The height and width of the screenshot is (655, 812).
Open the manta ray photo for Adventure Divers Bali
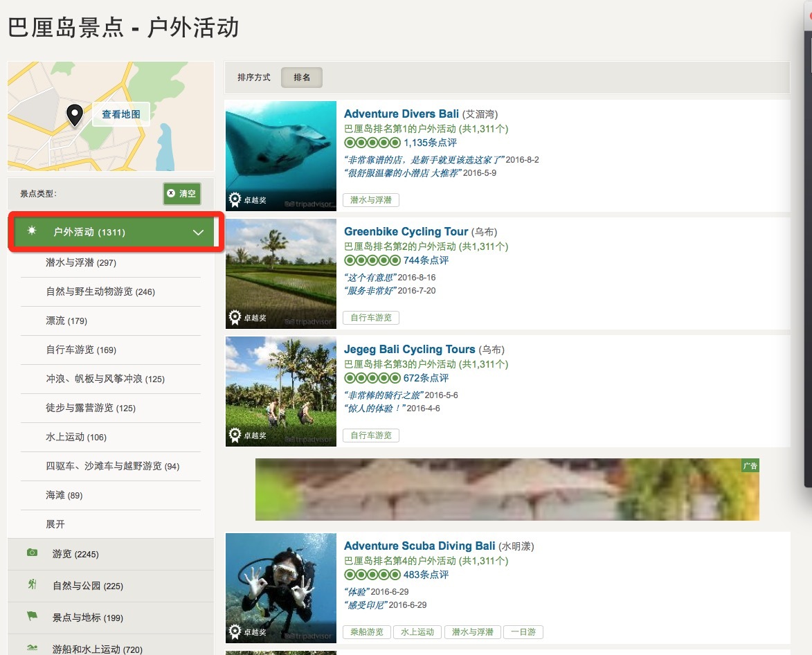[x=281, y=156]
